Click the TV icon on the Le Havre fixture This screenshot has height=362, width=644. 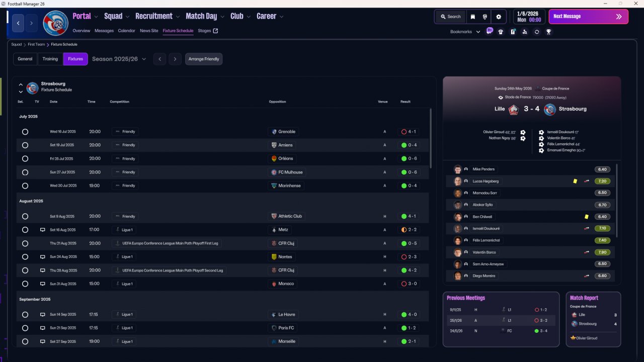click(x=43, y=315)
